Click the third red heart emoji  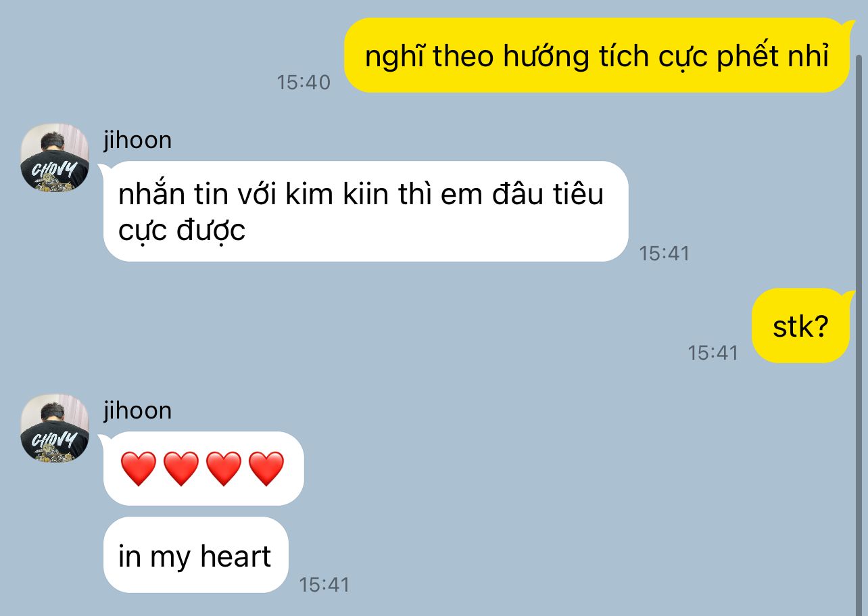click(x=224, y=469)
